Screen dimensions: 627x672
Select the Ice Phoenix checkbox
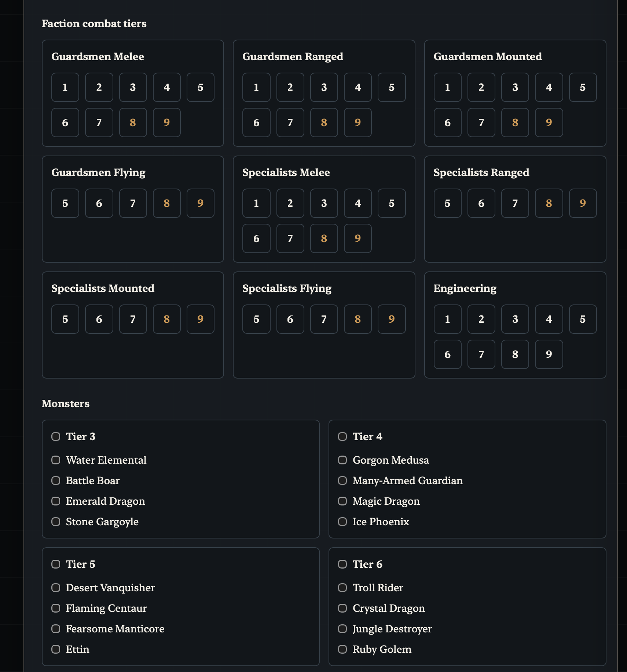[x=342, y=522]
